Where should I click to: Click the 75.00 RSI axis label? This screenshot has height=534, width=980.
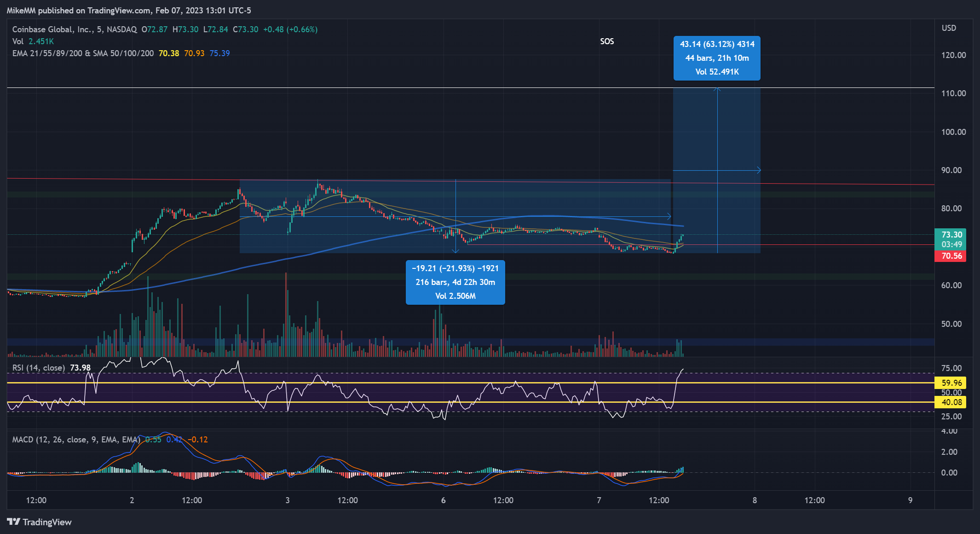coord(951,368)
